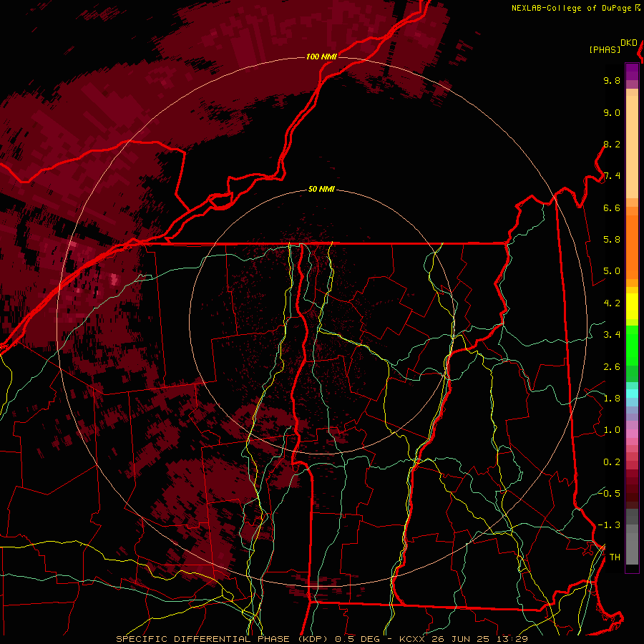This screenshot has height=644, width=644.
Task: Click the 8.2 legend value
Action: 612,144
